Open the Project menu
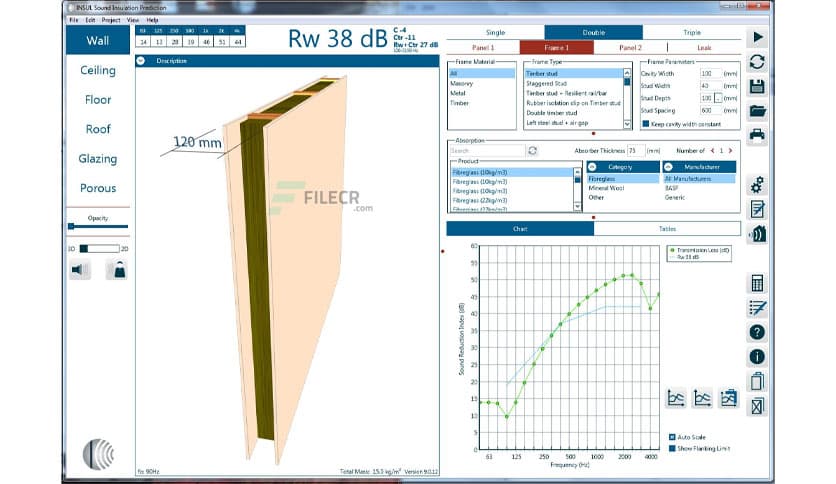Image resolution: width=836 pixels, height=484 pixels. point(111,20)
